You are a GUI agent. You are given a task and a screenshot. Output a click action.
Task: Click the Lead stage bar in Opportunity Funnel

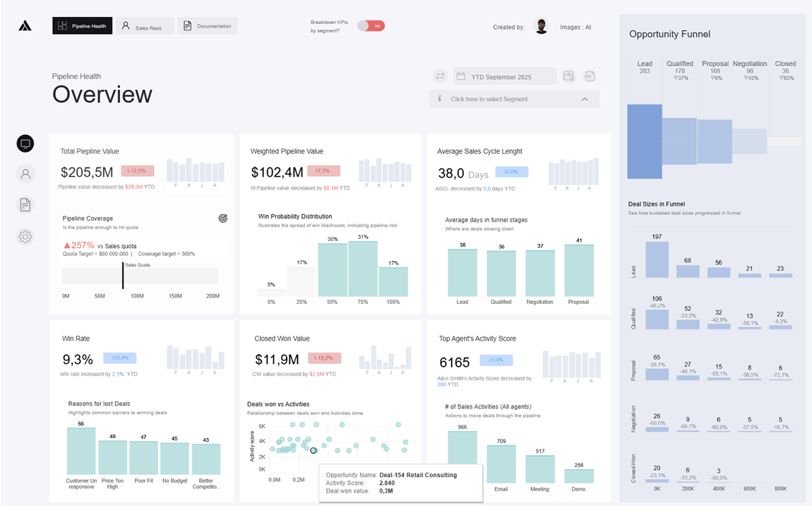(645, 141)
